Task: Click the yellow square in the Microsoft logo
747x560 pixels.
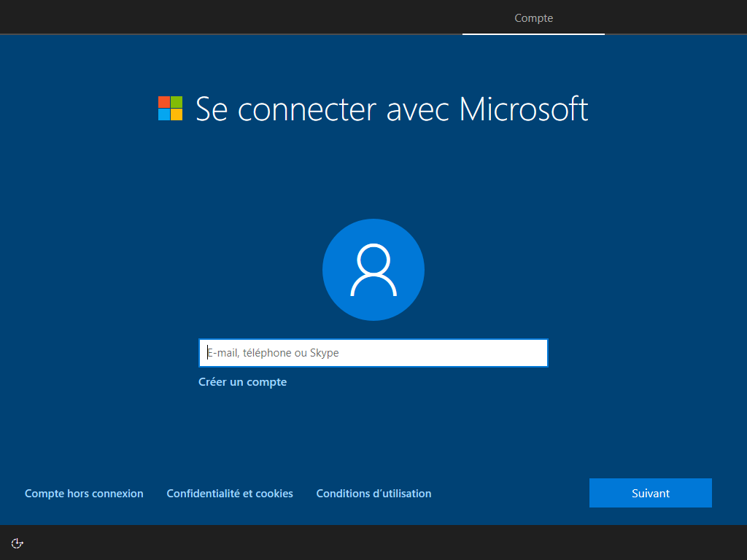Action: (177, 114)
